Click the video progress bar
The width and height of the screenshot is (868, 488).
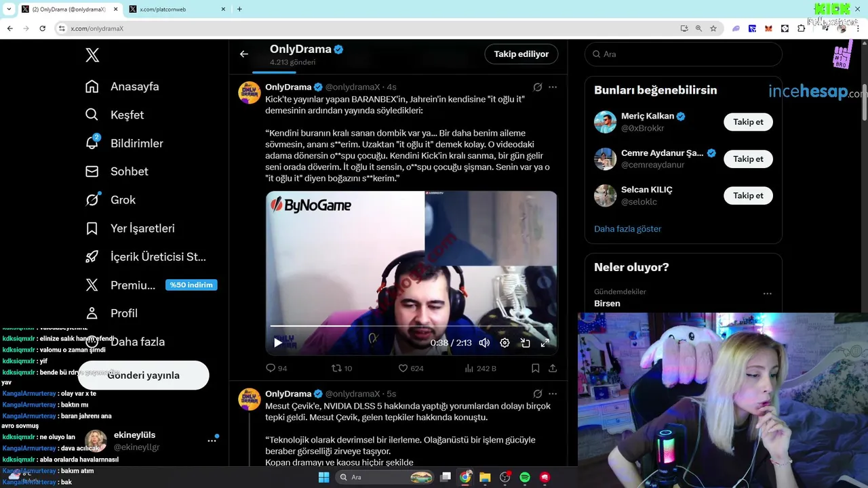412,327
